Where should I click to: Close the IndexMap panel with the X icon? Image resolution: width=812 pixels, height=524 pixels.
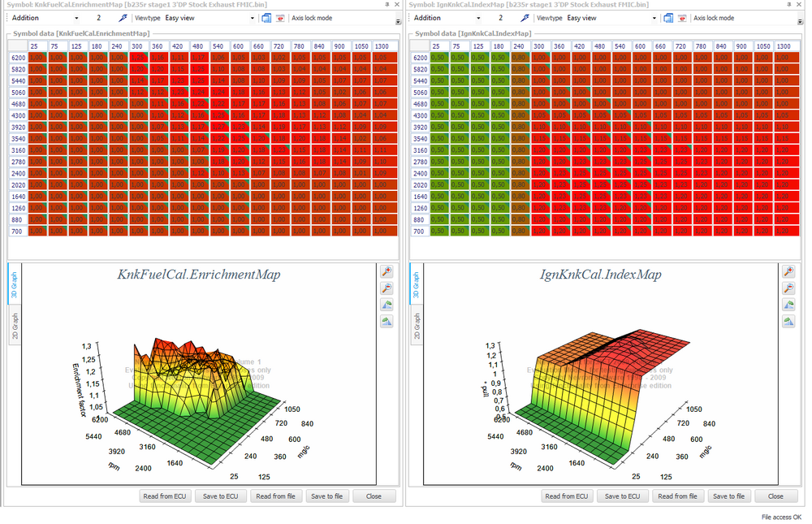(x=799, y=4)
